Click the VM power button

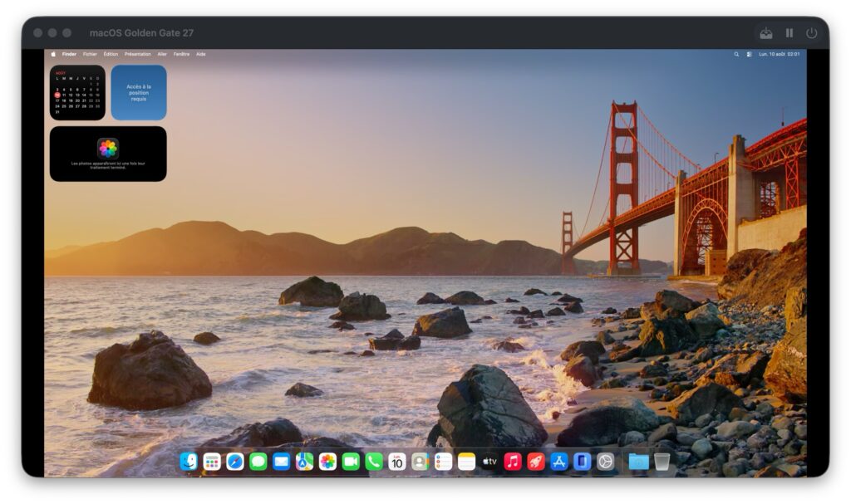click(811, 33)
